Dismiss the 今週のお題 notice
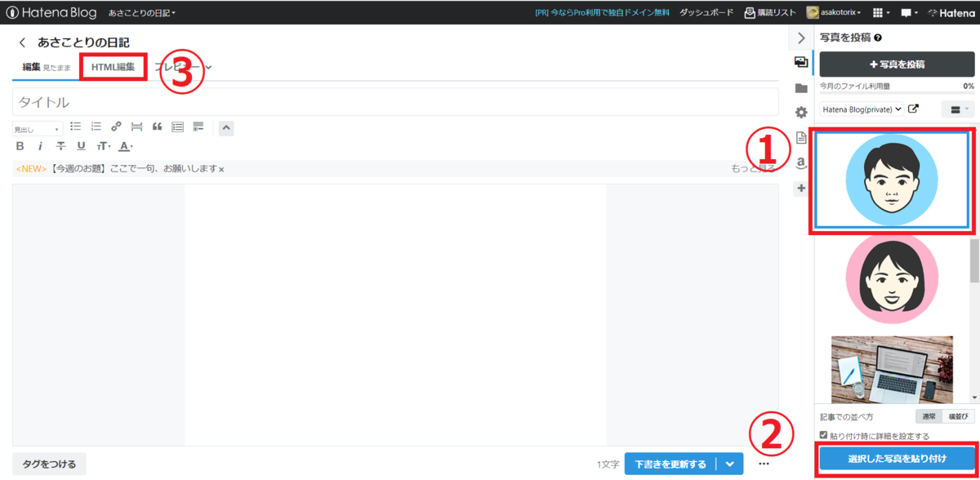 (x=221, y=169)
